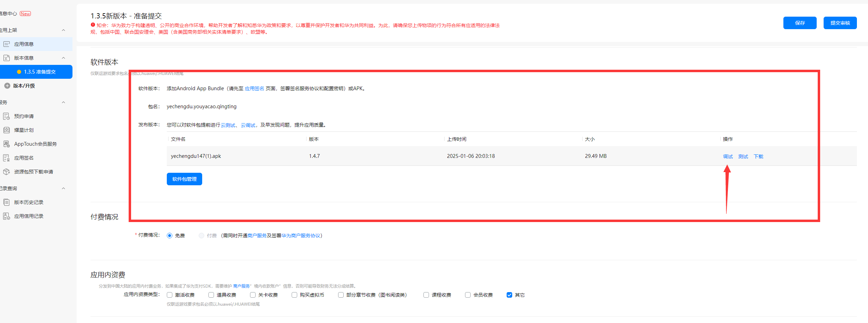Check the 购买虚拟币 checkbox

[x=294, y=295]
